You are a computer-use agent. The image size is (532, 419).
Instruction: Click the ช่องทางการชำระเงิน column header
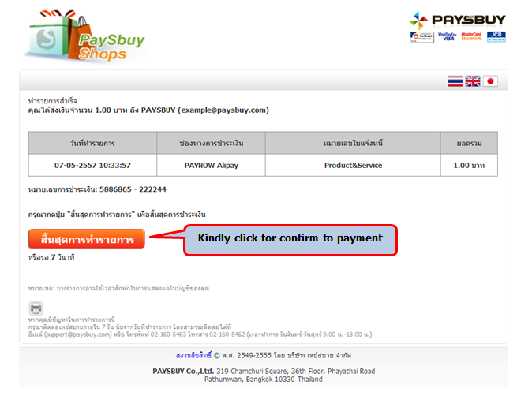tap(212, 143)
